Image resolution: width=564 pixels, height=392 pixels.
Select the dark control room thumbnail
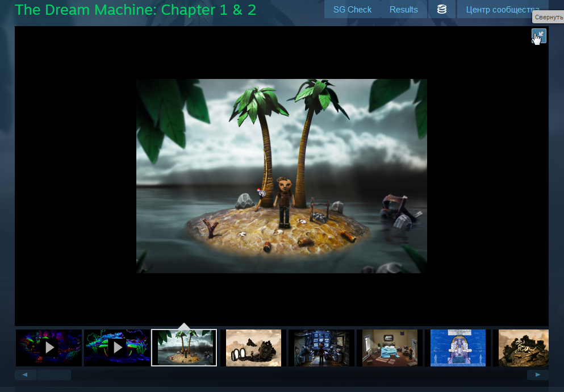coord(321,348)
